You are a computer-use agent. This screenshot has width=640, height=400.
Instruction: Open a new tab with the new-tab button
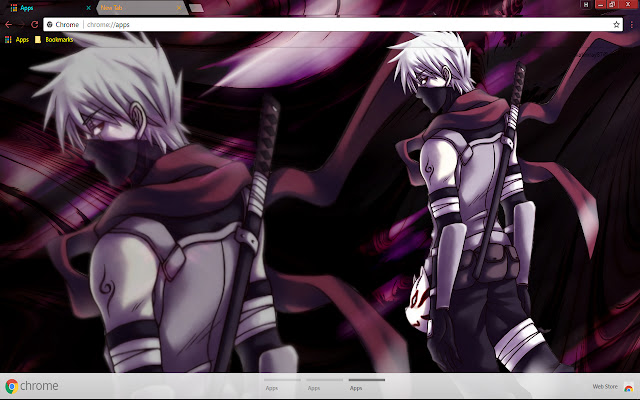pos(197,8)
